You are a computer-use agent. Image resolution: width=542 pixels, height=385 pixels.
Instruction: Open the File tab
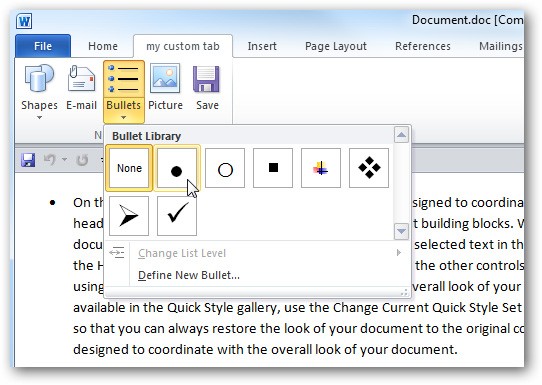point(43,46)
